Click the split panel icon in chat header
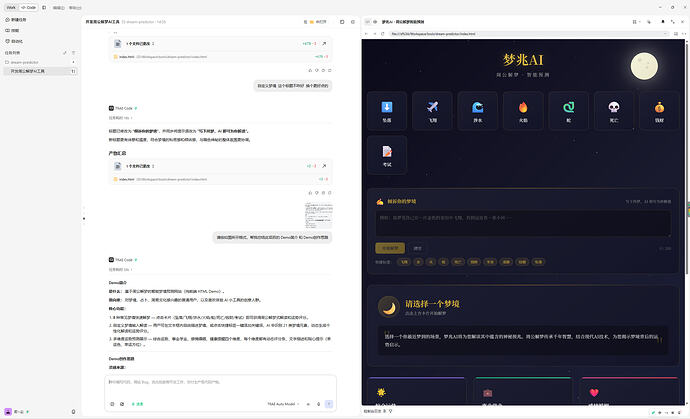 (342, 22)
